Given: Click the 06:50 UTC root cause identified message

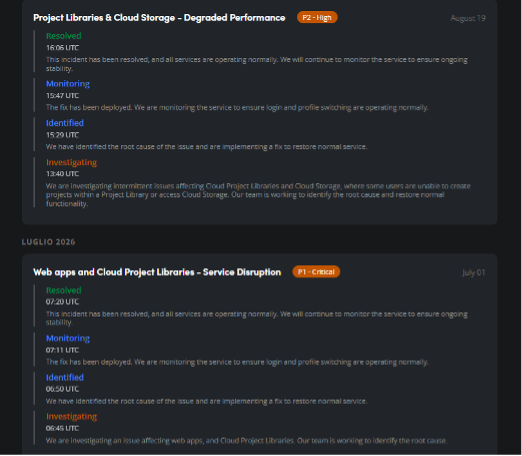Looking at the screenshot, I should pos(206,401).
